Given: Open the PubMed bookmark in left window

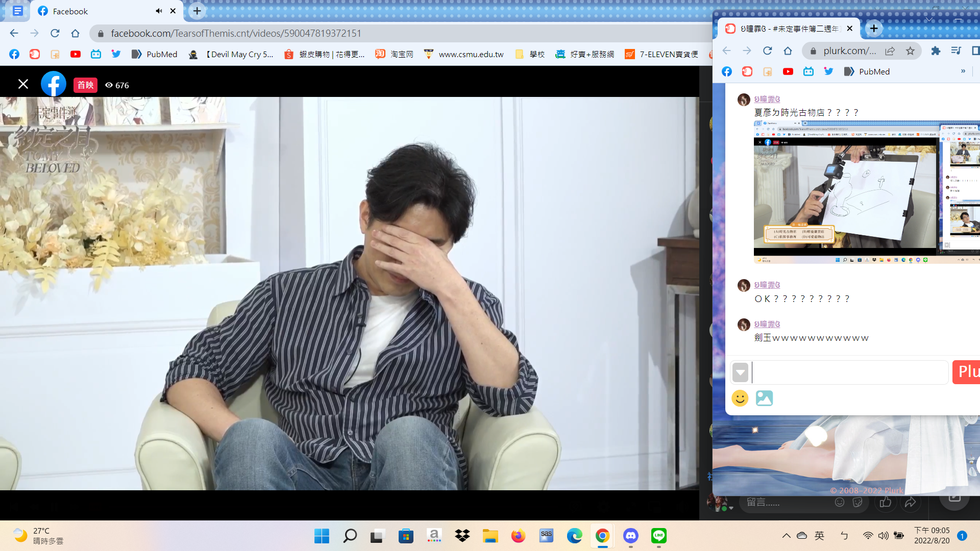Looking at the screenshot, I should pos(154,54).
